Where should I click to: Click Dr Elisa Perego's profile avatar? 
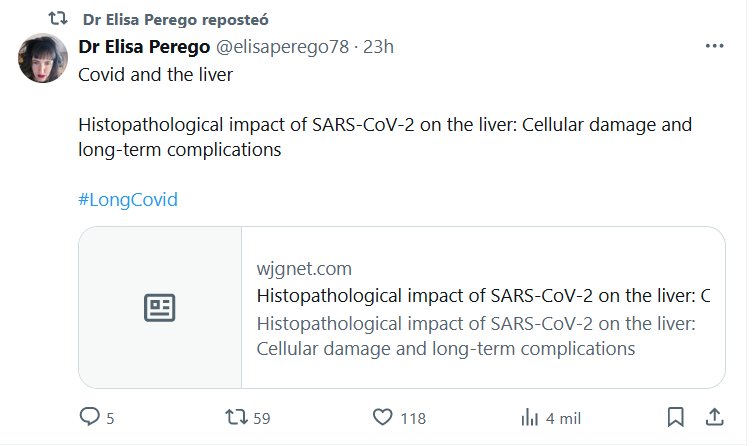coord(44,58)
